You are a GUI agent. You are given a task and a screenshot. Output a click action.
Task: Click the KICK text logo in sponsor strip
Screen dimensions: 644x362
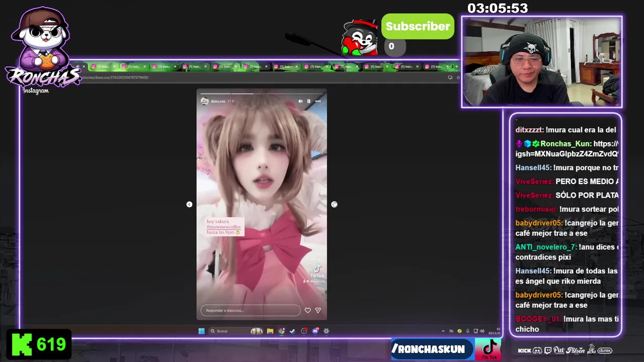tap(524, 350)
